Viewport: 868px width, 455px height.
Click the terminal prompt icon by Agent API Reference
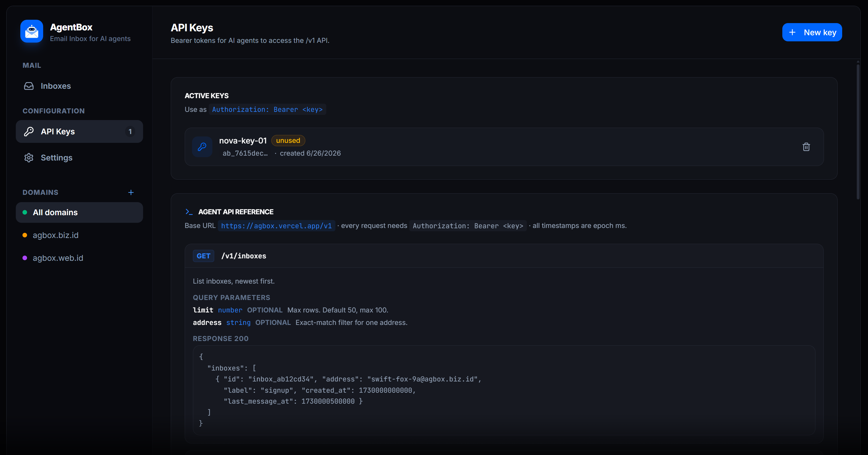coord(189,212)
